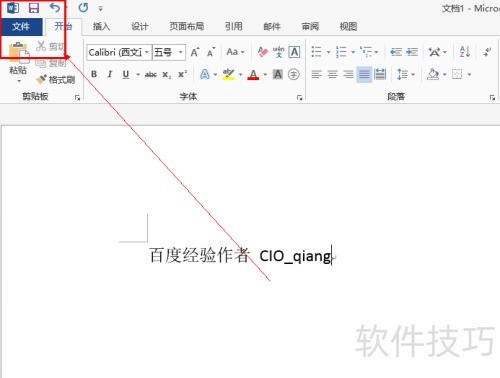500x378 pixels.
Task: Toggle Underline formatting
Action: (x=126, y=74)
